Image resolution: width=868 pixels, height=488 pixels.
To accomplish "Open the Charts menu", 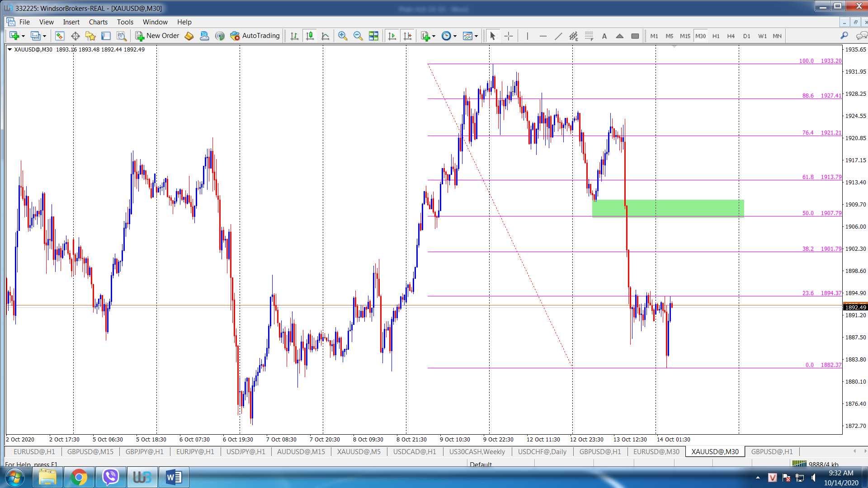I will 98,22.
